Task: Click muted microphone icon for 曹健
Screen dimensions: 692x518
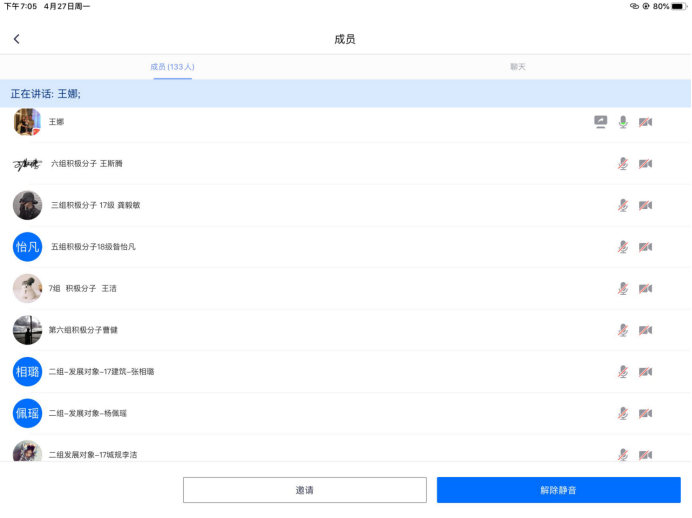Action: point(623,330)
